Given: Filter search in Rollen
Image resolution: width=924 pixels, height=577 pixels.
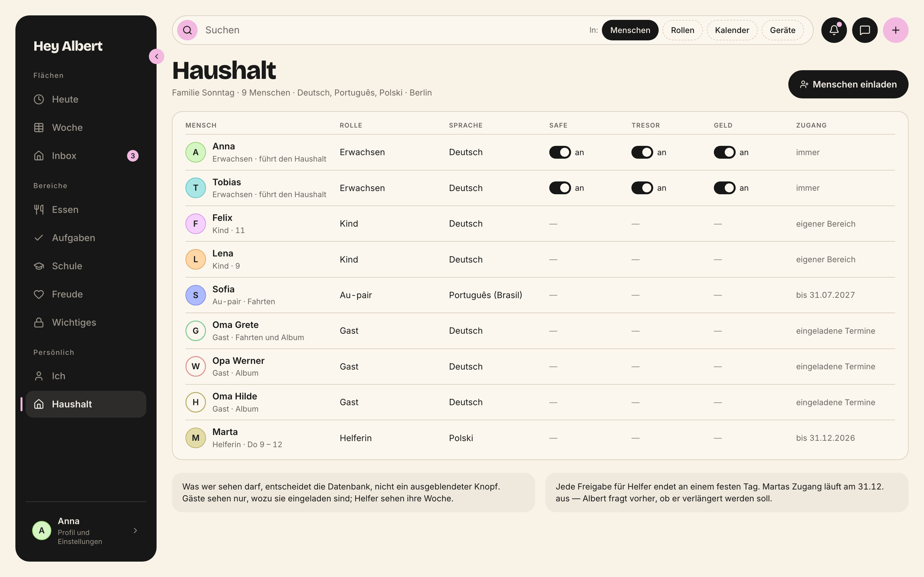Looking at the screenshot, I should pos(682,30).
